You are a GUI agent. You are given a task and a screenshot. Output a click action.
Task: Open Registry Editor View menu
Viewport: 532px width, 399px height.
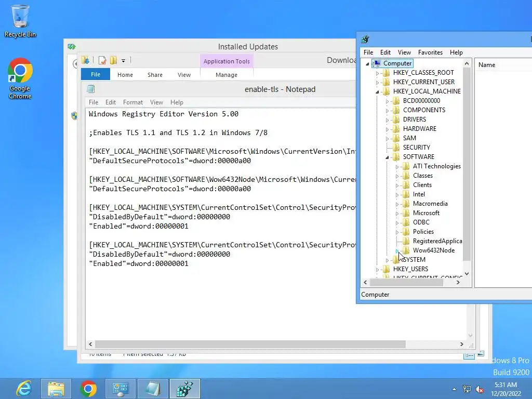pos(404,52)
